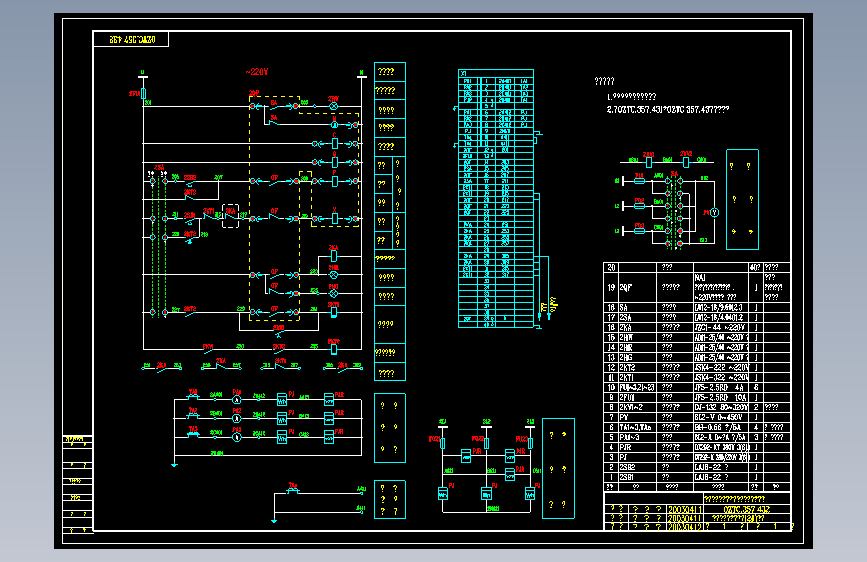Select the JFS-2.5RD 4A model cell
Viewport: 867px width, 562px height.
[720, 387]
